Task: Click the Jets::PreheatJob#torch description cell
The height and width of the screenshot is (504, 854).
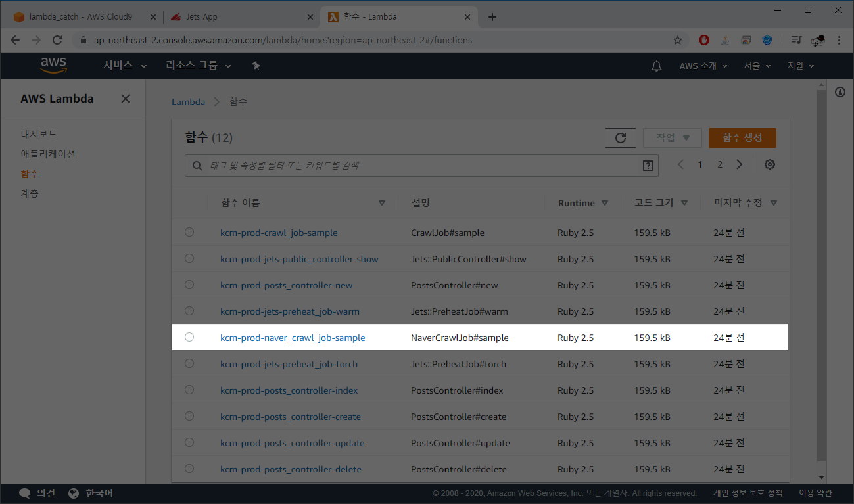Action: pyautogui.click(x=458, y=364)
